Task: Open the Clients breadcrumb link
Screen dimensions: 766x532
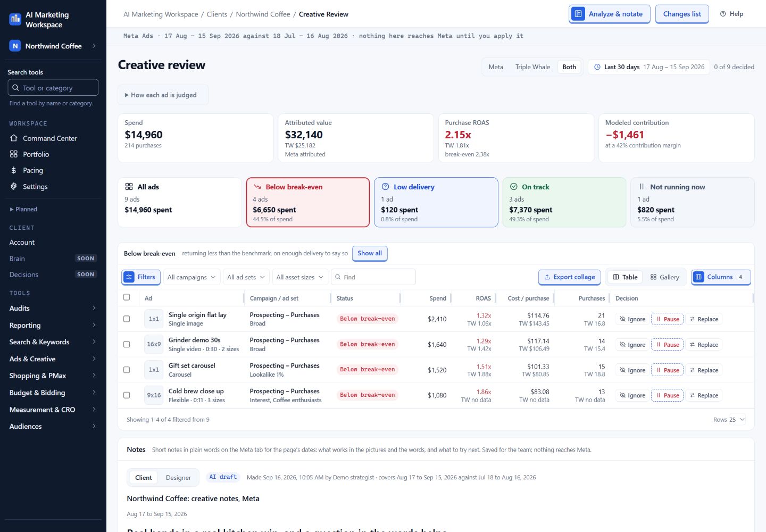Action: 217,14
